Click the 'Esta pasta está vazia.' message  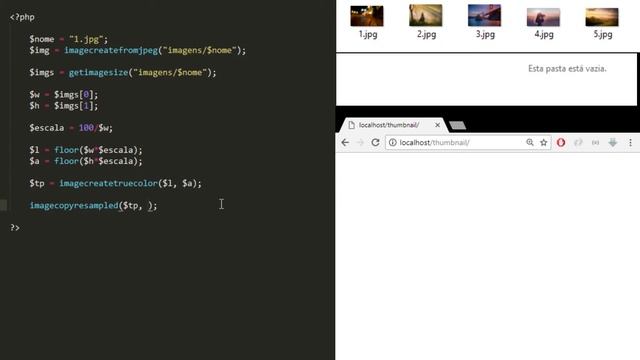click(567, 69)
